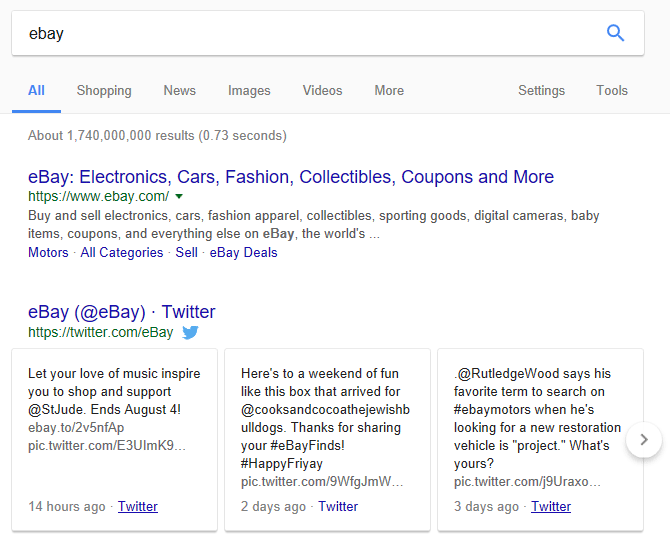
Task: Open the Sell sitelink
Action: tap(186, 252)
